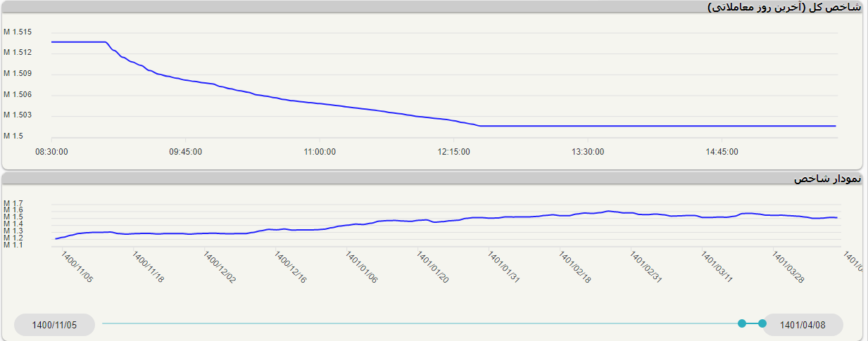Click the left handle of the date range slider
868x341 pixels.
coord(741,323)
